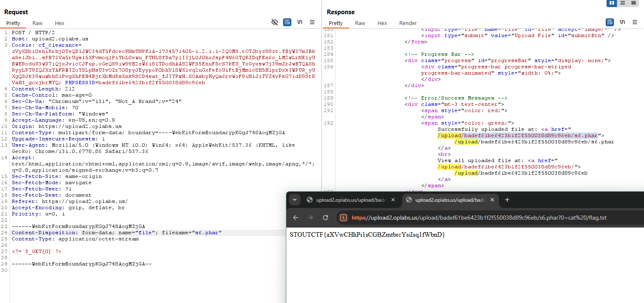Click "View all uploaded file at:" in Response
This screenshot has height=303, width=644.
pos(481,160)
